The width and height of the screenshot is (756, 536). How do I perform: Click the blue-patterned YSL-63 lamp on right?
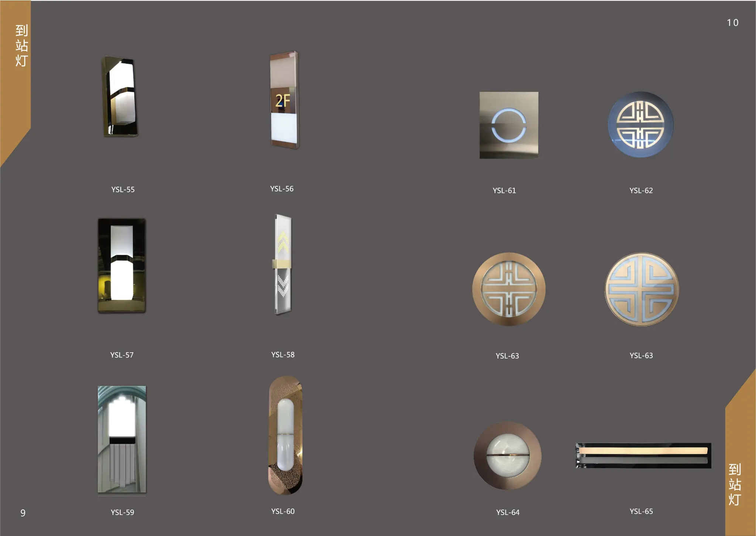pyautogui.click(x=642, y=289)
